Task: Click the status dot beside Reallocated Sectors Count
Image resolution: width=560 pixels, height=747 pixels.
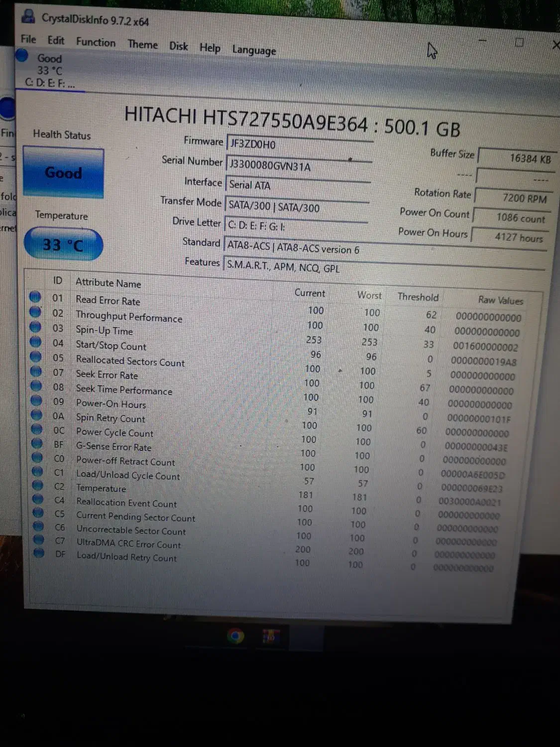Action: coord(35,357)
